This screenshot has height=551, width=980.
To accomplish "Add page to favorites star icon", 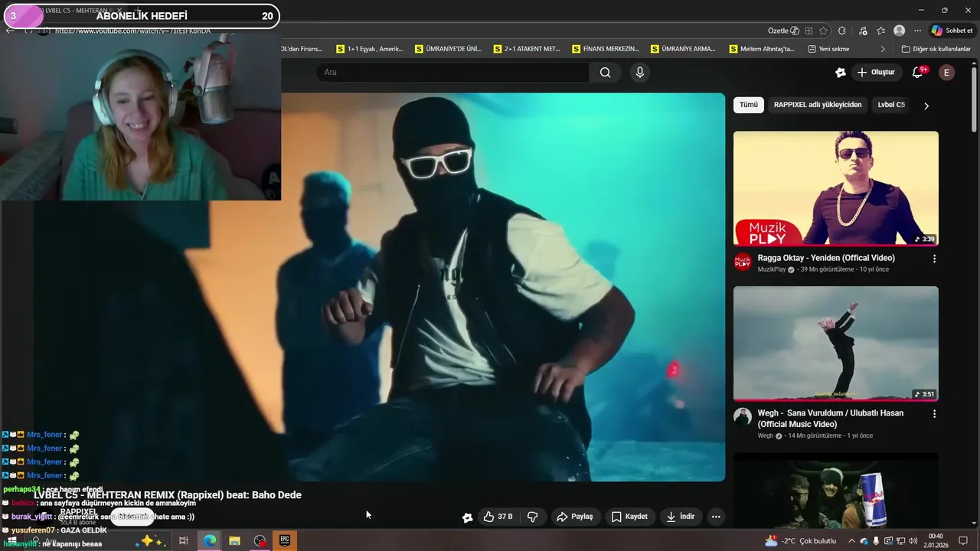I will 823,31.
